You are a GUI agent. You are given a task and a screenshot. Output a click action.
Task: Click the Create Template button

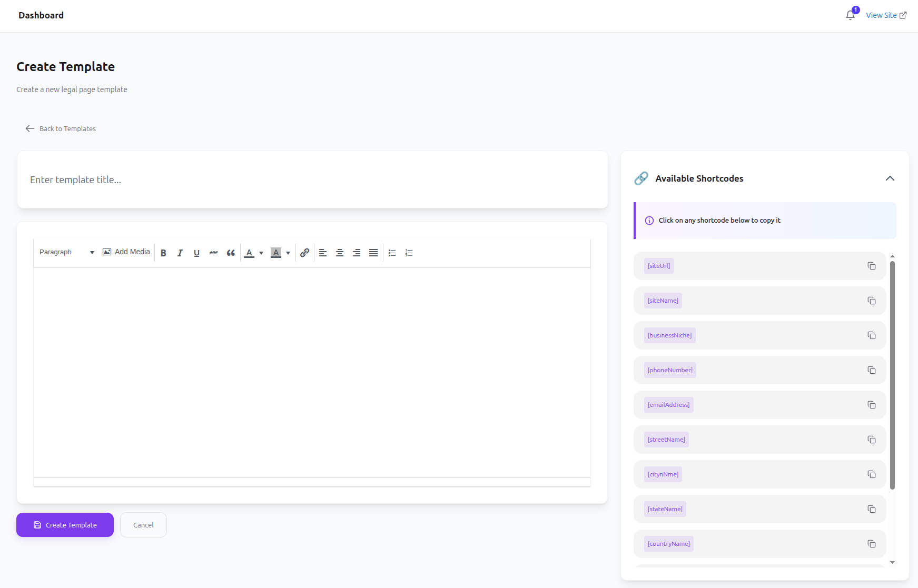click(65, 525)
